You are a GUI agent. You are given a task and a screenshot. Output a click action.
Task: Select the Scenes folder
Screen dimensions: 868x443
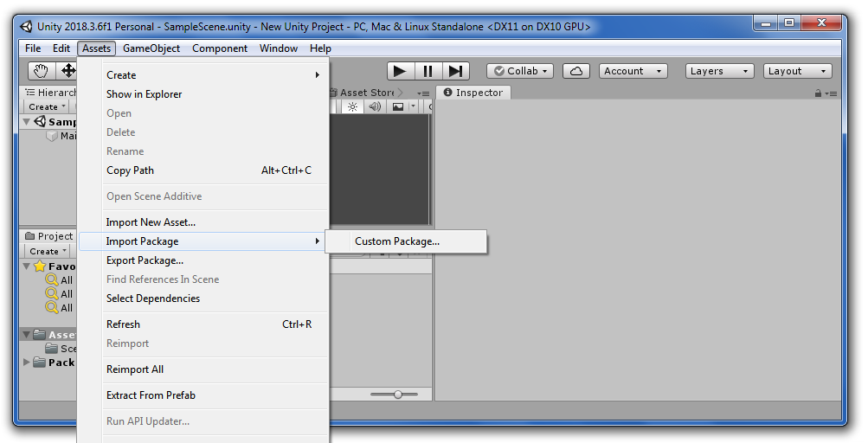61,349
